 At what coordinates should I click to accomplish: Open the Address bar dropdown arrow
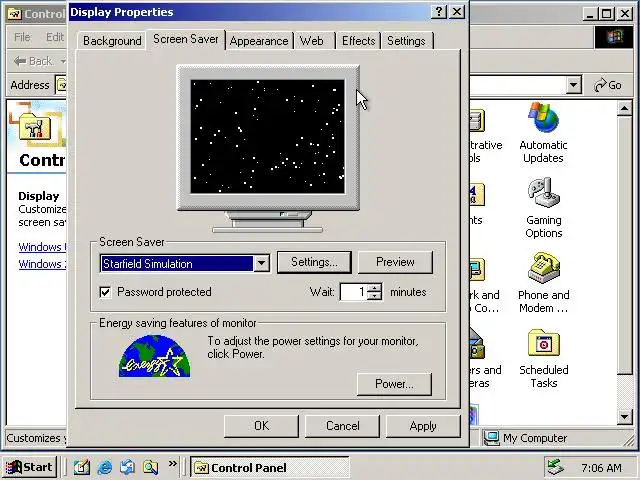pyautogui.click(x=573, y=85)
